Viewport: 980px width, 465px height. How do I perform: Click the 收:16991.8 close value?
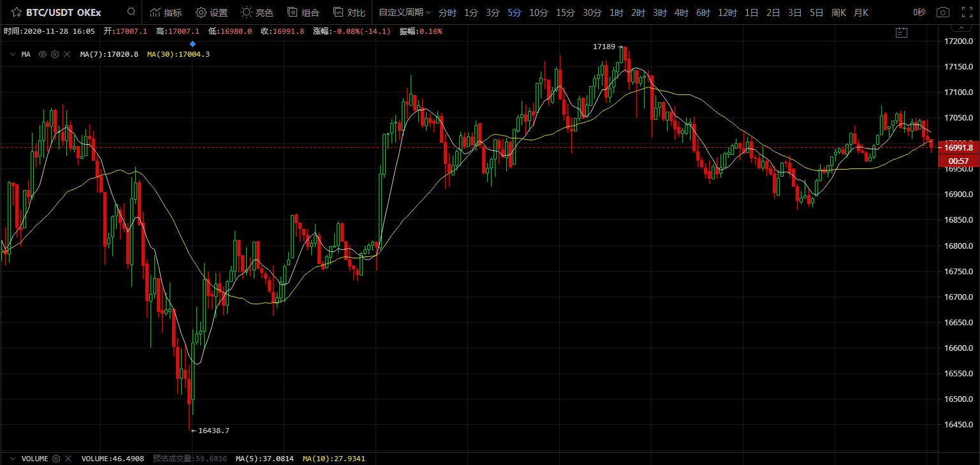282,31
